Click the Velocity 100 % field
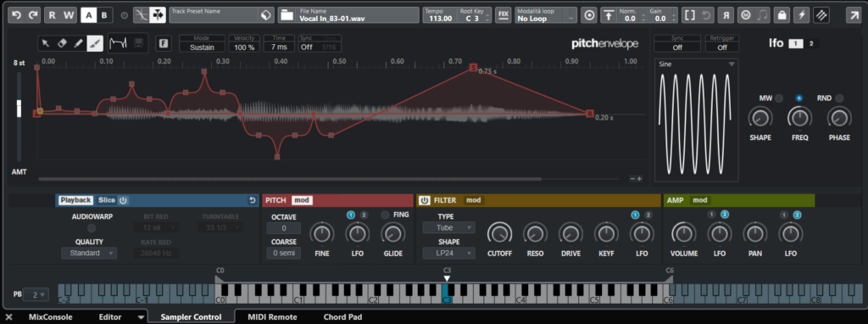Image resolution: width=868 pixels, height=324 pixels. [x=243, y=44]
